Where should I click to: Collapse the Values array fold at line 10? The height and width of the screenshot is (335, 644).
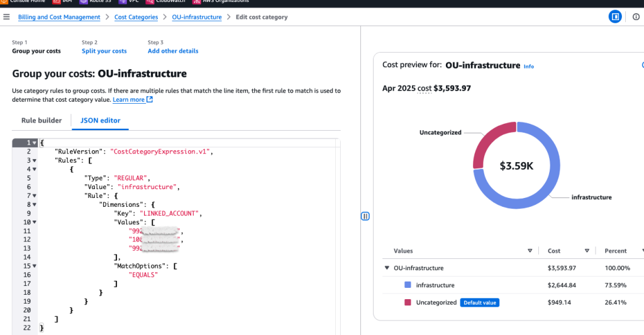pos(35,222)
